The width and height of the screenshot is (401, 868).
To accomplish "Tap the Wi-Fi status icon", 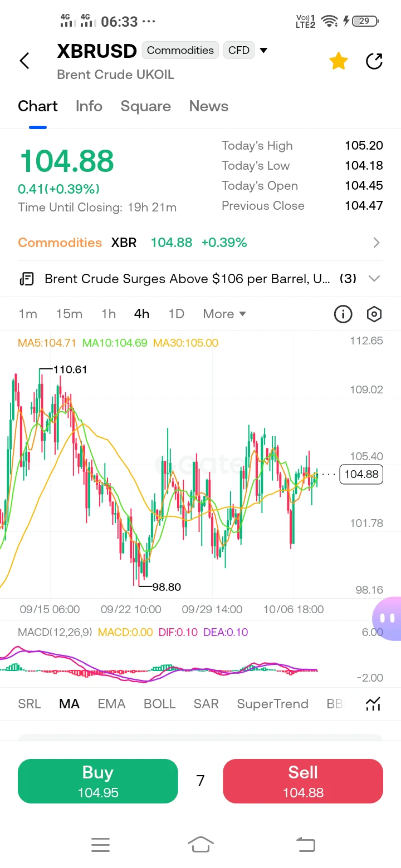I will tap(330, 21).
